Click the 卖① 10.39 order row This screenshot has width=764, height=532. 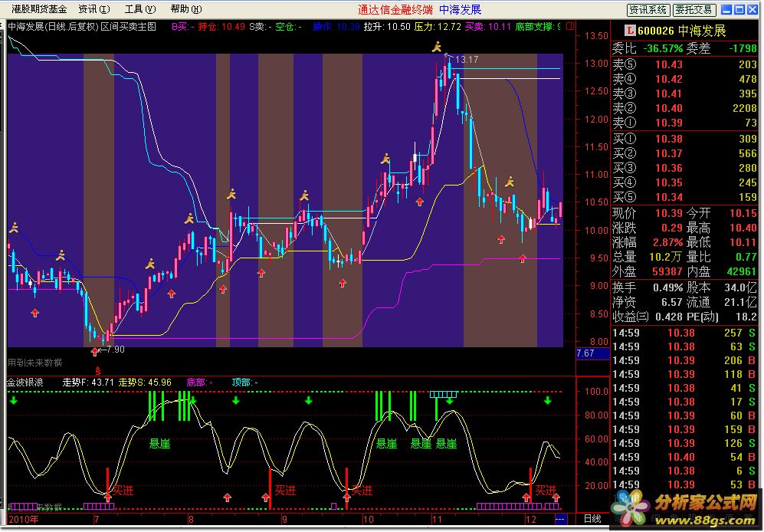(684, 123)
